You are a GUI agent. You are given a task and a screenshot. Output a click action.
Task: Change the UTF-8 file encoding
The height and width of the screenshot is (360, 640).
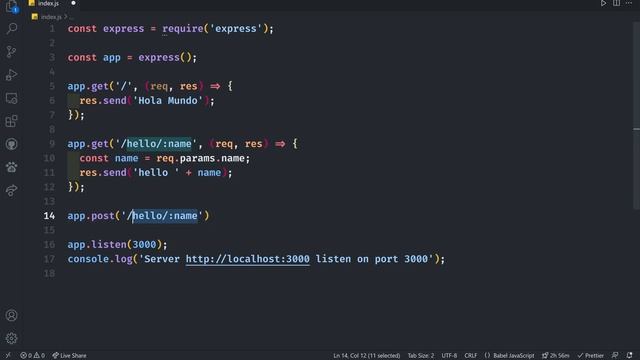(449, 356)
